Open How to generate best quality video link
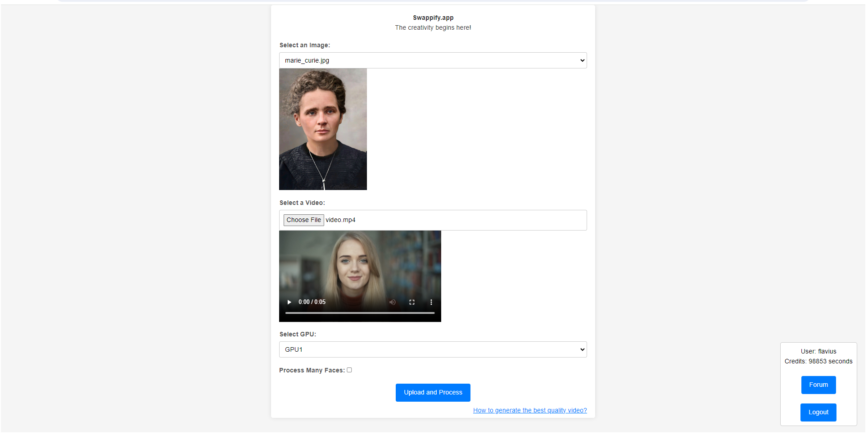Image resolution: width=868 pixels, height=435 pixels. click(x=530, y=410)
